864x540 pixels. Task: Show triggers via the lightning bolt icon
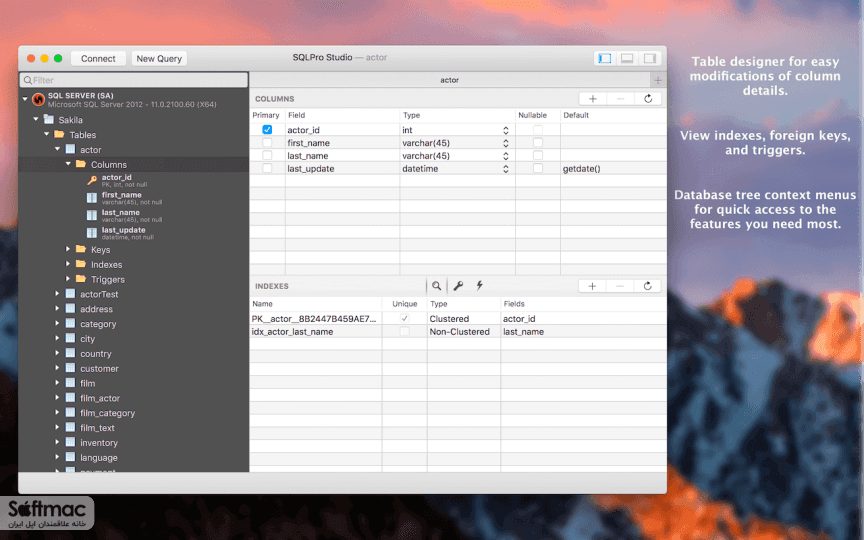click(479, 285)
